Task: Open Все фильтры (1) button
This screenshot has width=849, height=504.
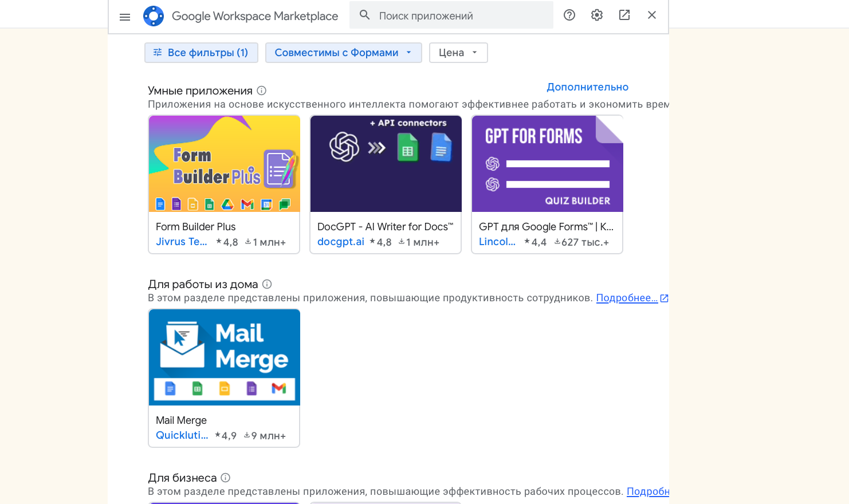Action: [201, 53]
